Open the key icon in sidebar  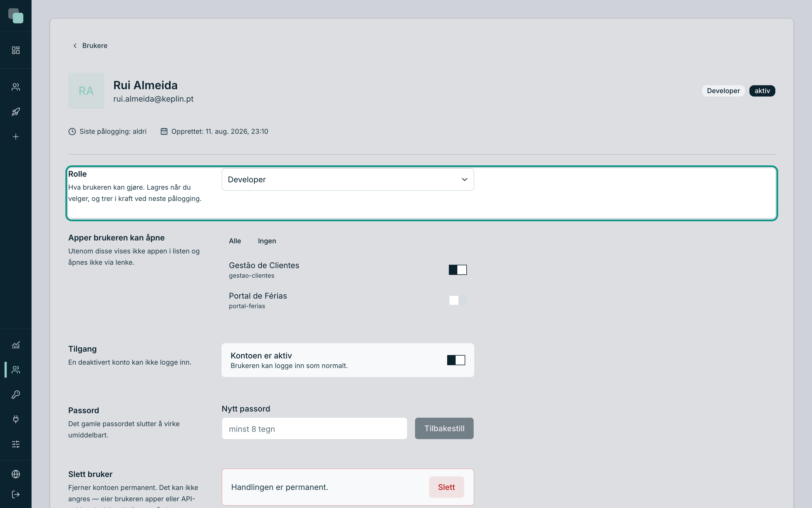16,395
